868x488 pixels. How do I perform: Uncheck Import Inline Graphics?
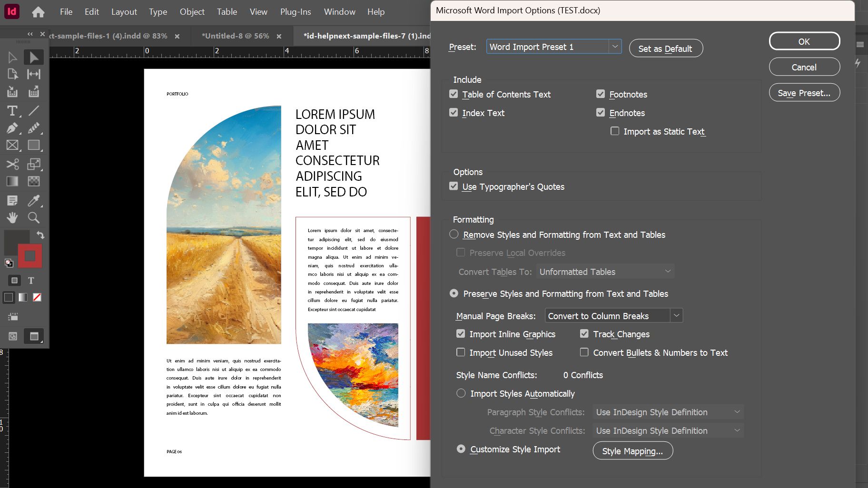pyautogui.click(x=461, y=334)
